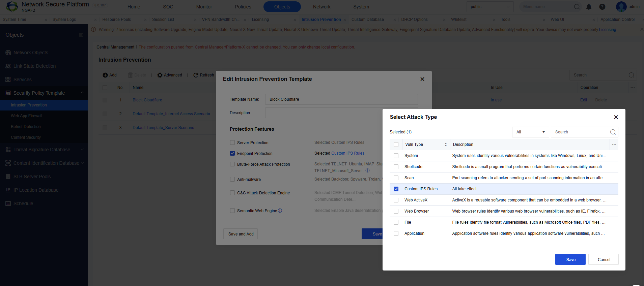Screen dimensions: 644x286
Task: Open the public tenant dropdown
Action: tap(490, 7)
